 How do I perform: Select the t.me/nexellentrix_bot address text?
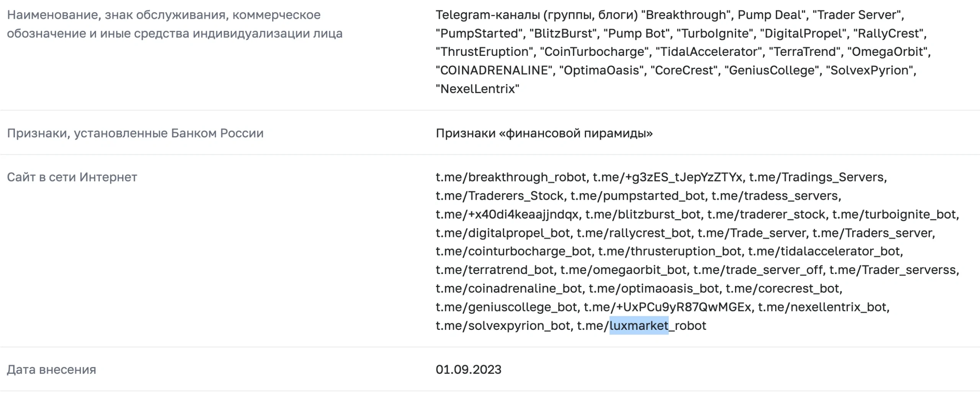pyautogui.click(x=823, y=307)
